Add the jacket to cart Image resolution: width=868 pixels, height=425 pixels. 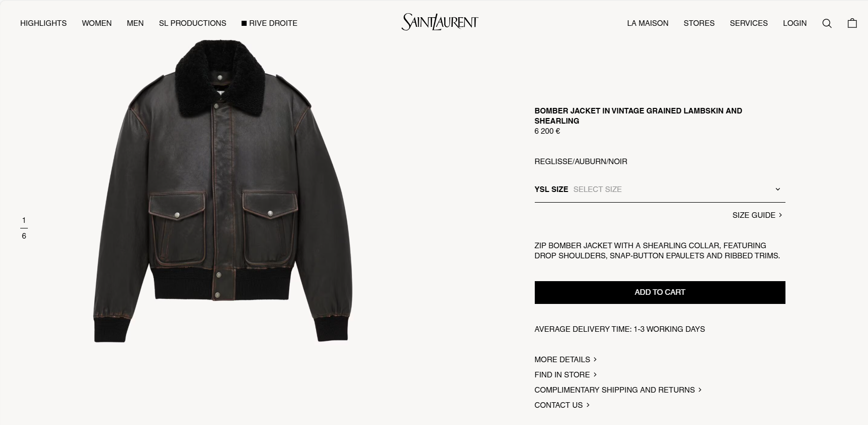tap(660, 292)
